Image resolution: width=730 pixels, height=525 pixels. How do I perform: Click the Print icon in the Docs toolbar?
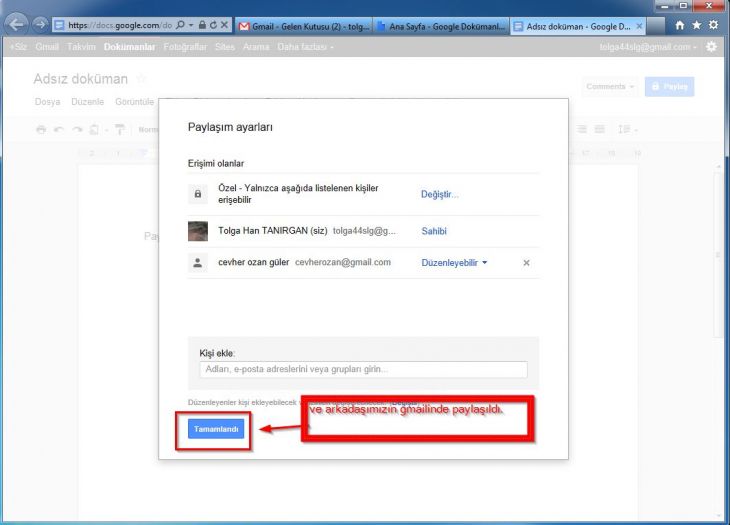(41, 129)
